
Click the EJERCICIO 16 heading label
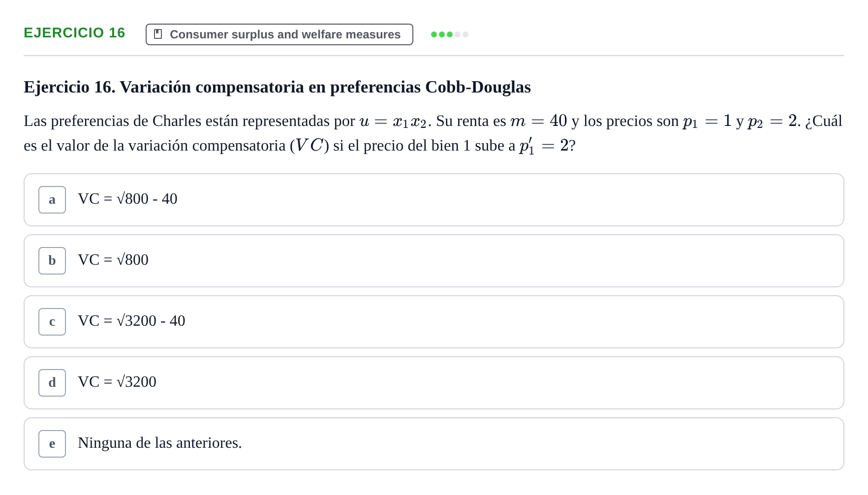74,32
